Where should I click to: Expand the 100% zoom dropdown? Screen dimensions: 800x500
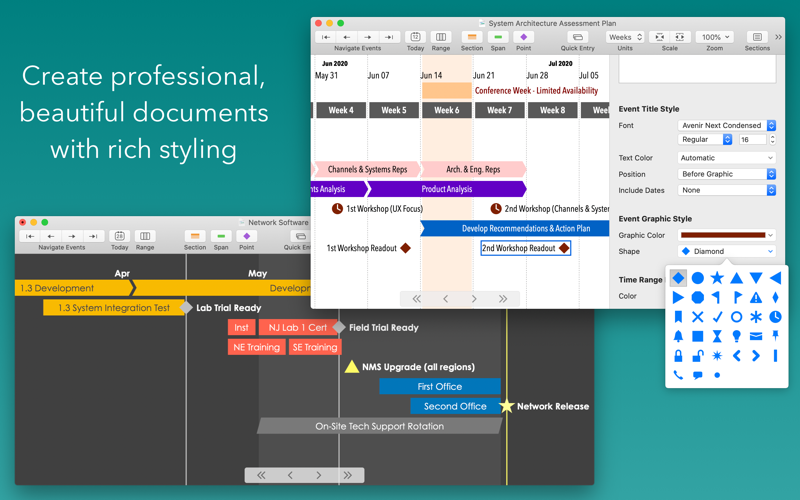pyautogui.click(x=714, y=37)
